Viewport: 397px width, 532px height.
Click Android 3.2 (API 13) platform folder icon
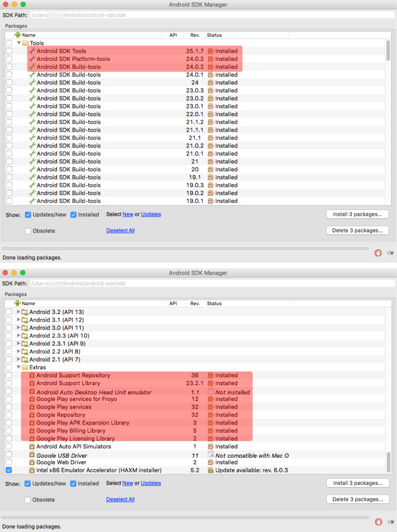(25, 312)
